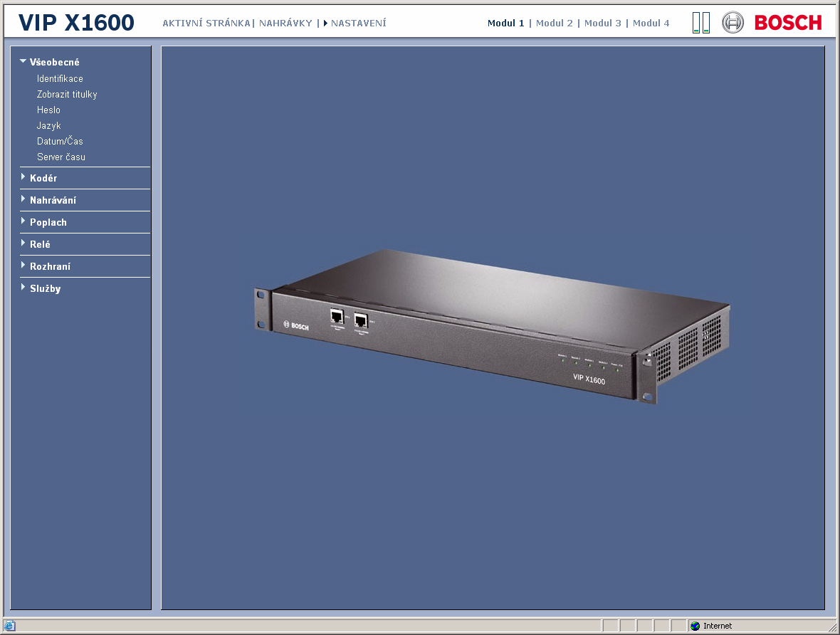Switch to Modul 2
The height and width of the screenshot is (635, 840).
coord(555,23)
